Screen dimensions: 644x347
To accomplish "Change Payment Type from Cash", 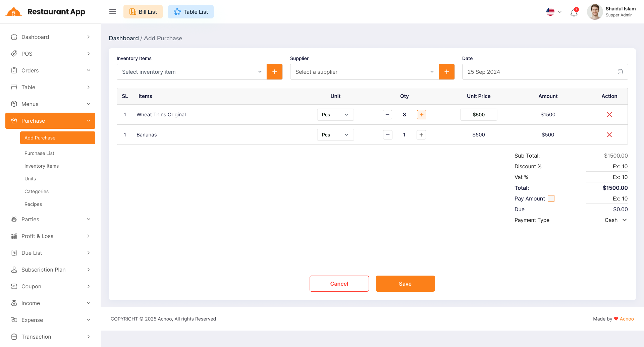I will point(615,220).
